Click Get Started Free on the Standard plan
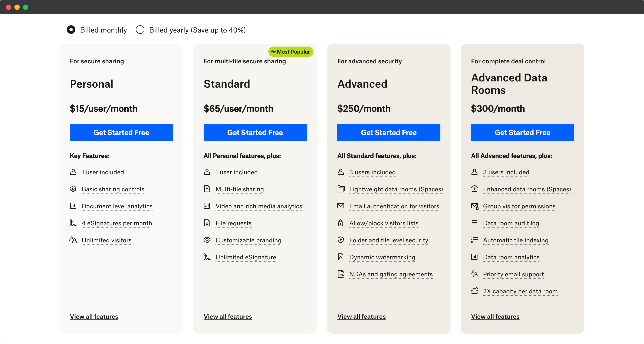This screenshot has width=644, height=344. (x=255, y=132)
